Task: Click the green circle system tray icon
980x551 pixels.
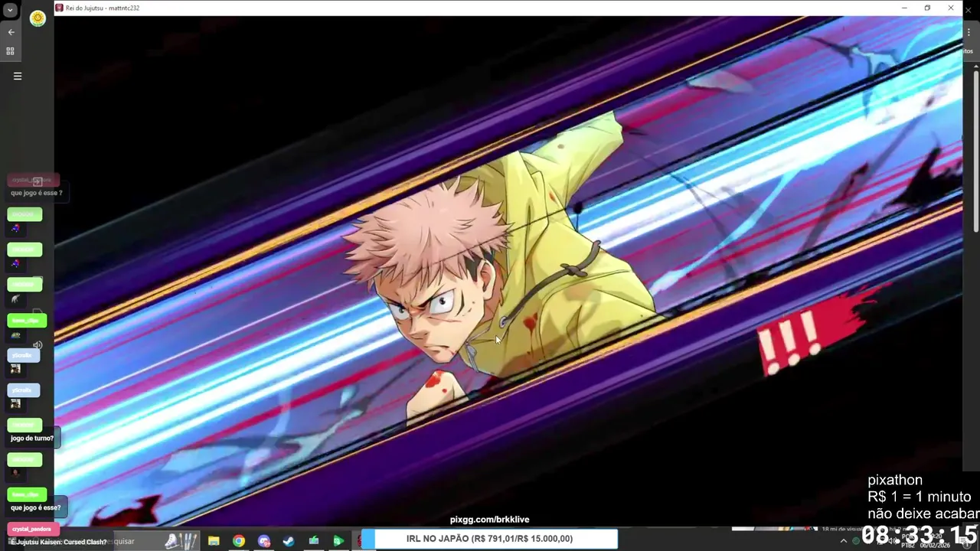Action: point(857,541)
